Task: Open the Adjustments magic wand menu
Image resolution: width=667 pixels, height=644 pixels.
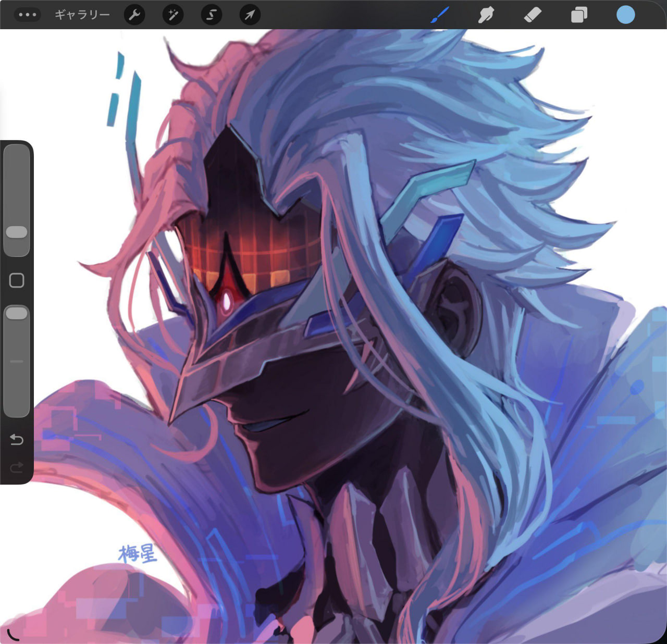Action: pos(173,15)
